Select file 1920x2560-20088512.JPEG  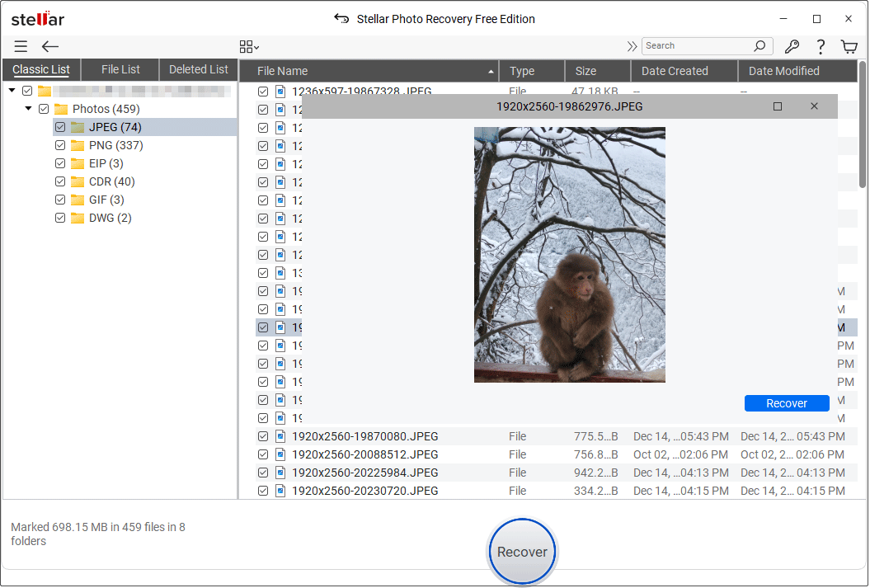pos(365,455)
